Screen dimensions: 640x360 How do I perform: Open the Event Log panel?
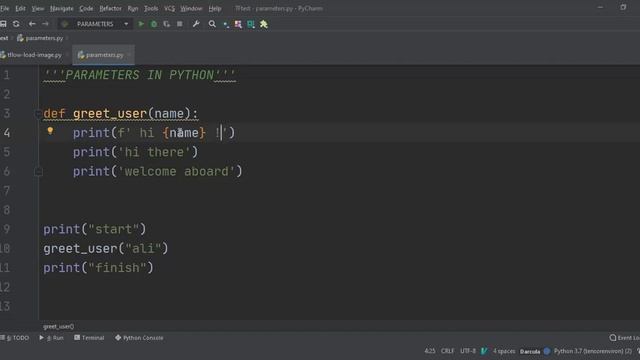click(x=624, y=338)
